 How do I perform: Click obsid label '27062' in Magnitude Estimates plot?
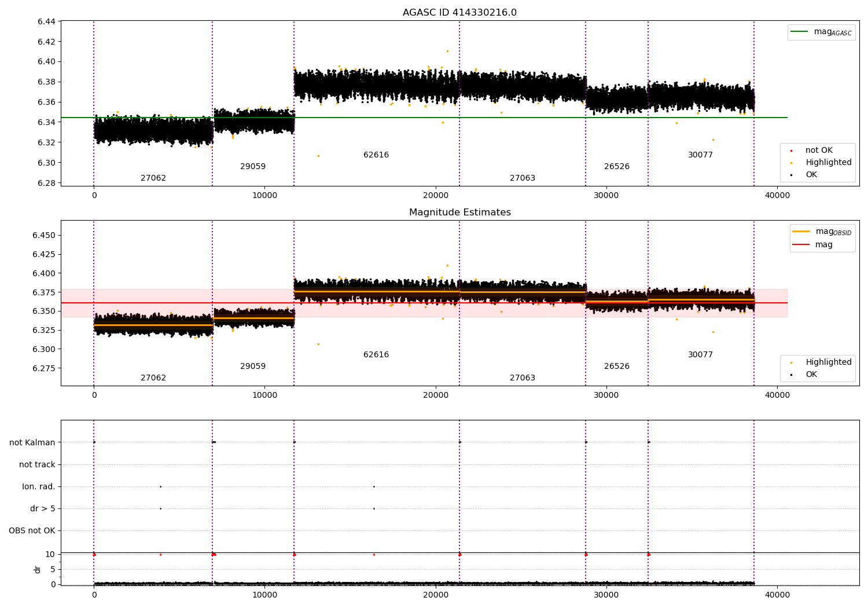[x=153, y=378]
